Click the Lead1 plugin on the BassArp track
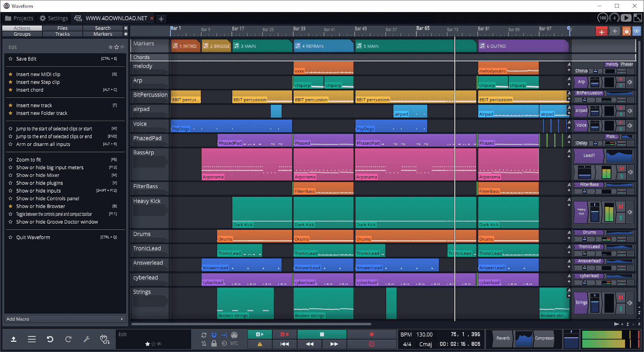The width and height of the screenshot is (644, 352). click(589, 155)
